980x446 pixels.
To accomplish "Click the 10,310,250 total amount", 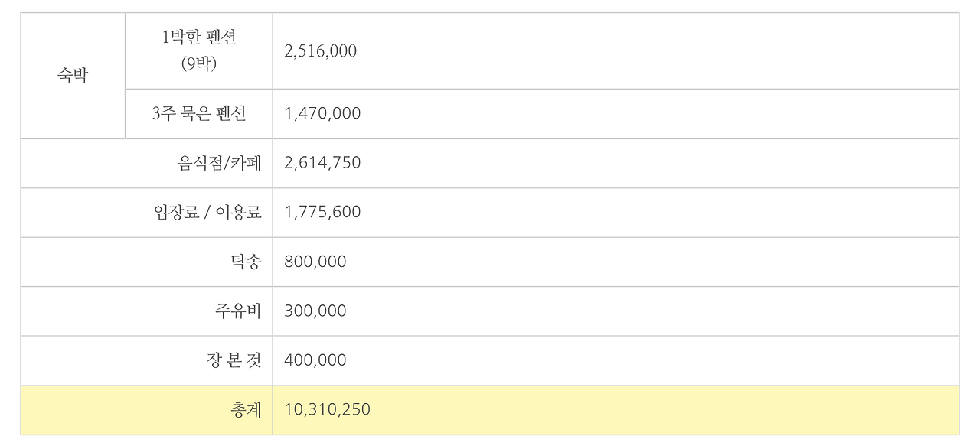I will (x=327, y=410).
